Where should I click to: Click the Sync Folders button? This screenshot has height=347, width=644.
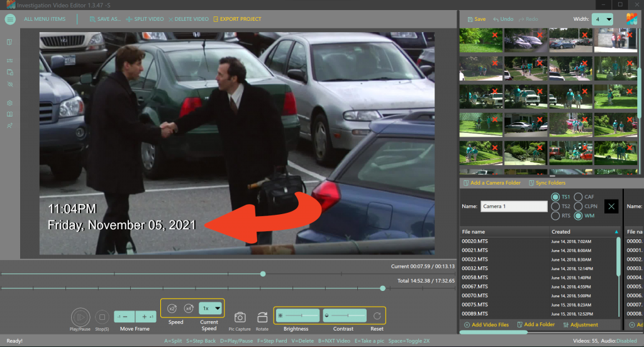point(547,183)
